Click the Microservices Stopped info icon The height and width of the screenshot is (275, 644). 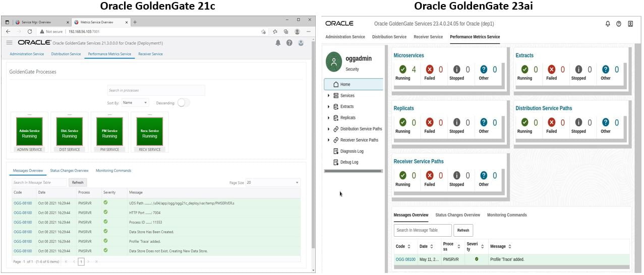pos(457,70)
